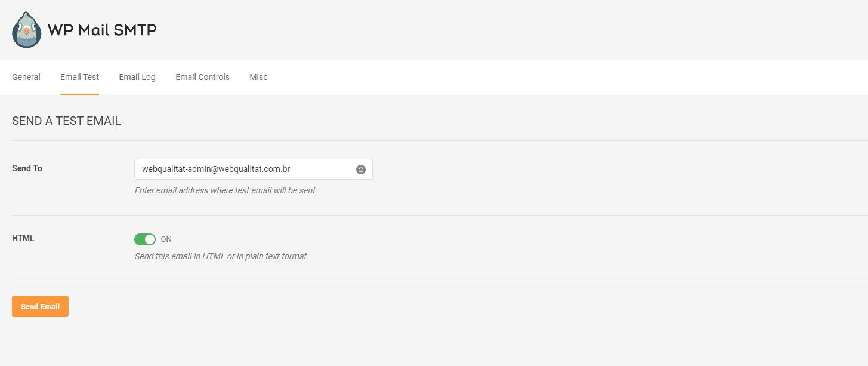Select the Email Test tab
This screenshot has width=868, height=366.
(x=79, y=77)
